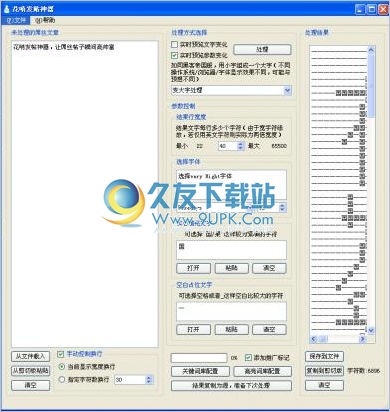Click 清空 below the source text area
The height and width of the screenshot is (412, 390).
point(30,385)
